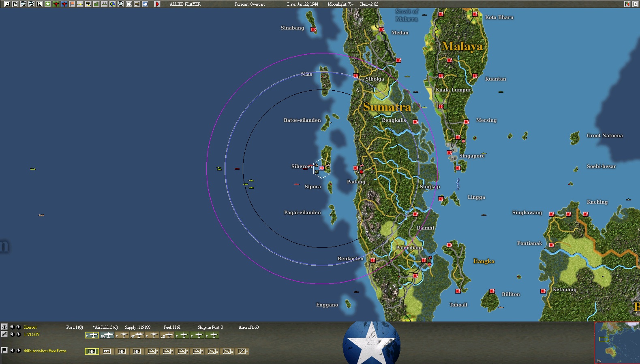
Task: Select the Kota Bharu base marker
Action: point(475,14)
